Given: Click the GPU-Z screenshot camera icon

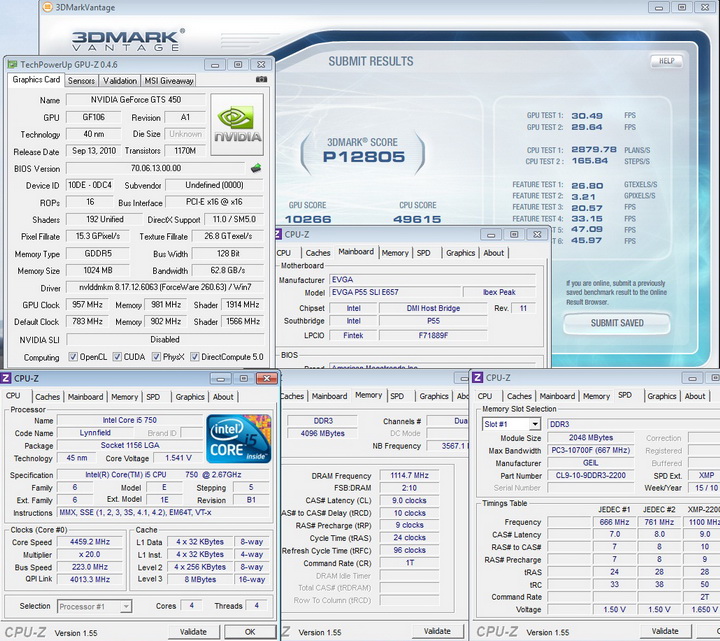Looking at the screenshot, I should pyautogui.click(x=261, y=79).
